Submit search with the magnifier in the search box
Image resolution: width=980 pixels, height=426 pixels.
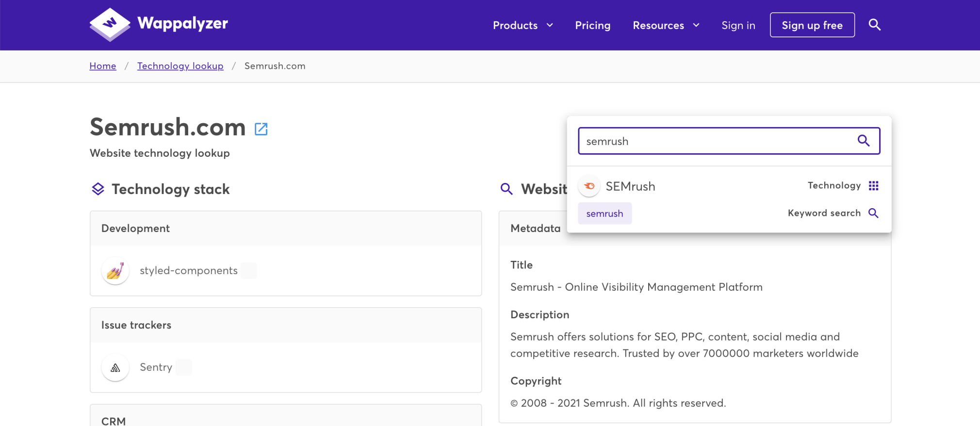pos(864,141)
